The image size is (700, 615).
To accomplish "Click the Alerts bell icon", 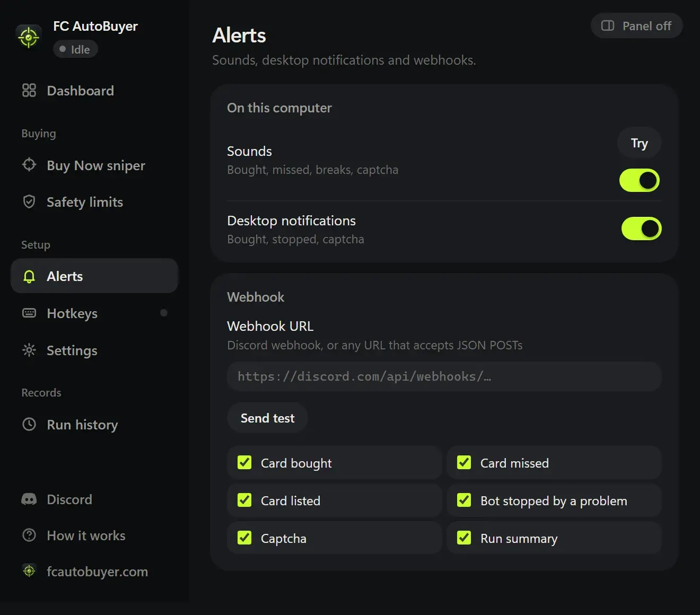I will click(29, 276).
